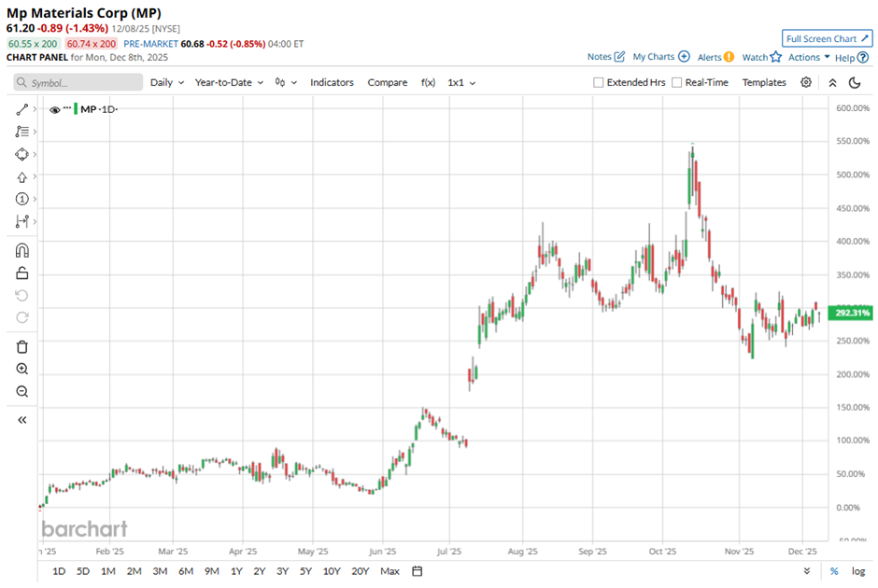
Task: Open the Actions dropdown menu
Action: [x=809, y=57]
